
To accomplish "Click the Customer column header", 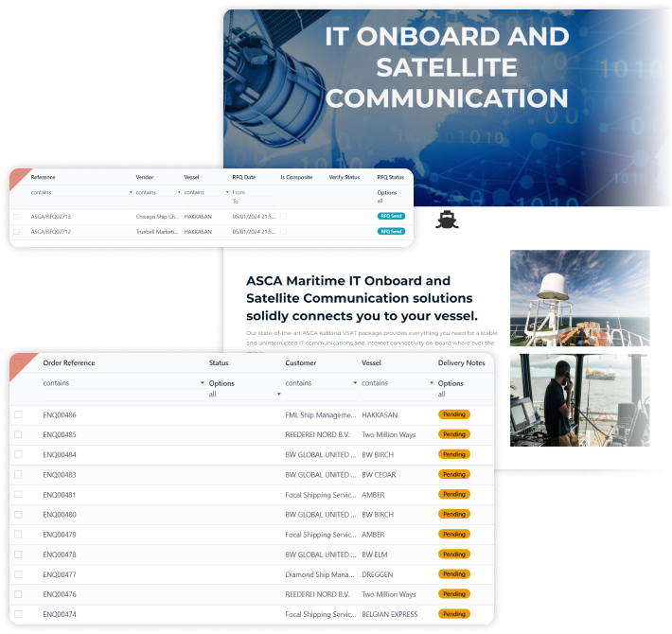I will point(300,362).
